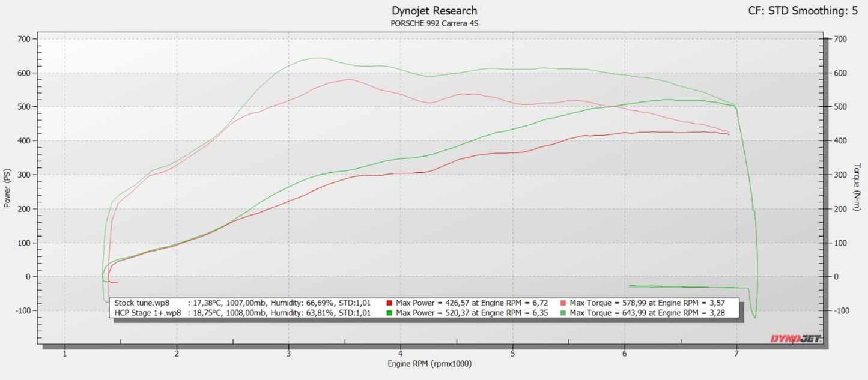The height and width of the screenshot is (380, 868).
Task: Select light red Max Torque legend swatch
Action: (x=563, y=303)
